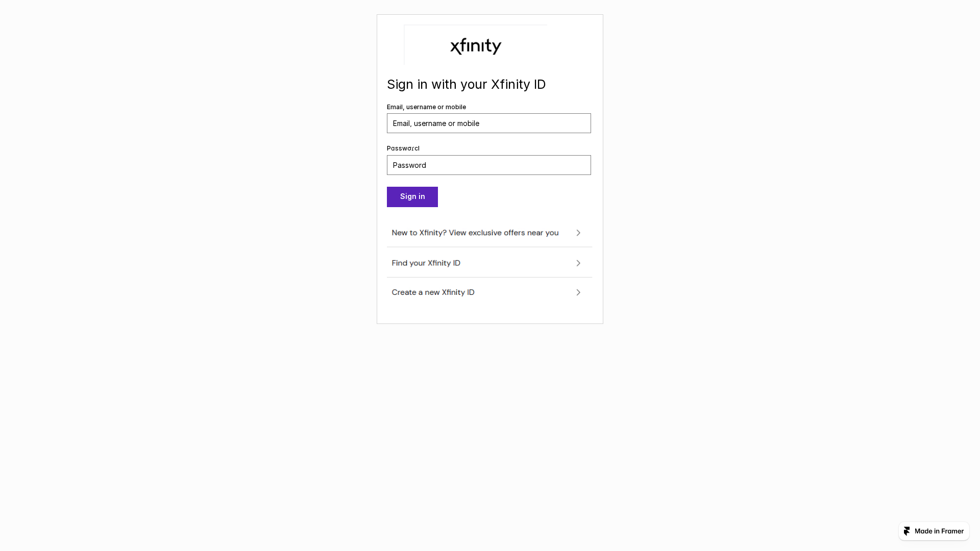
Task: Click the Password placeholder text inside field
Action: point(409,165)
